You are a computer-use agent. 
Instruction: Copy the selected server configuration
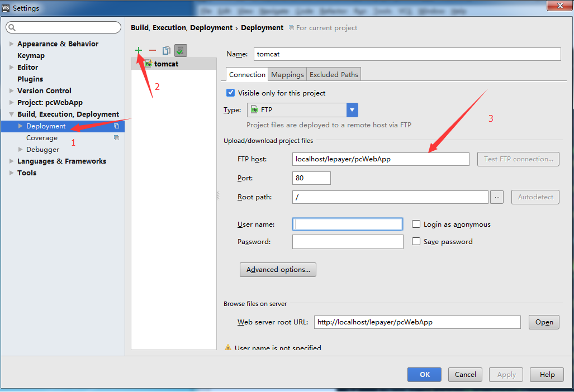166,50
